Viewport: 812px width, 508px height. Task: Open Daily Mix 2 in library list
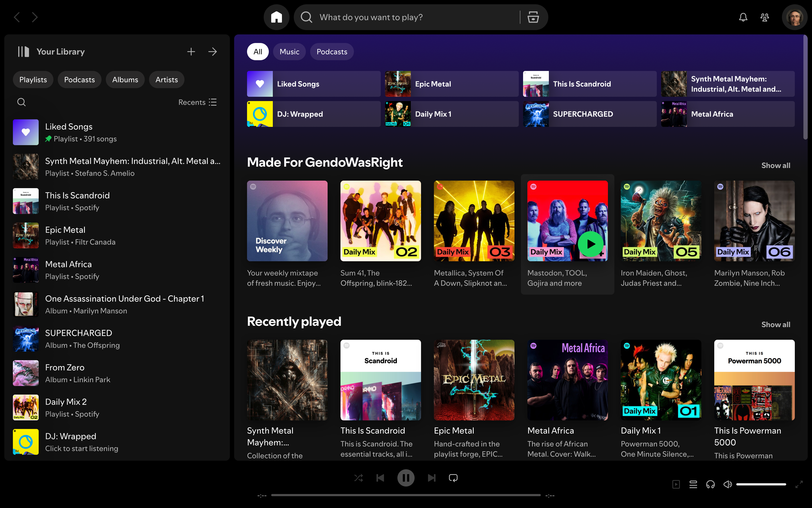pyautogui.click(x=117, y=407)
